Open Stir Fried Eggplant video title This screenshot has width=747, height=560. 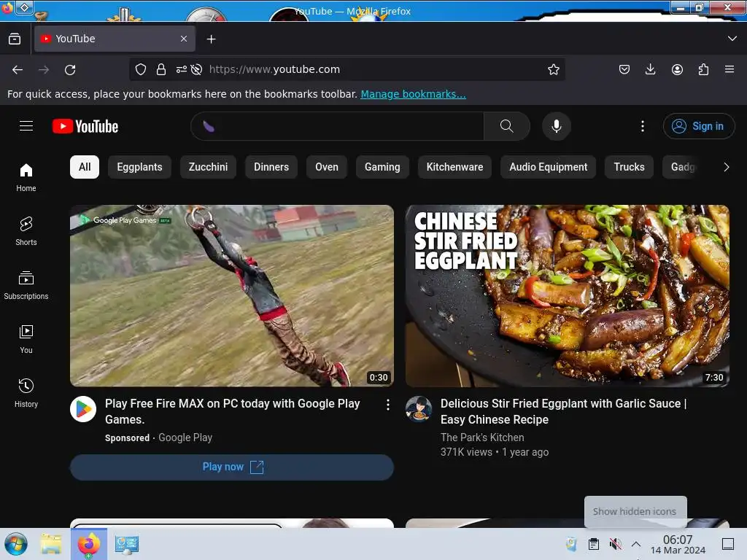tap(563, 411)
